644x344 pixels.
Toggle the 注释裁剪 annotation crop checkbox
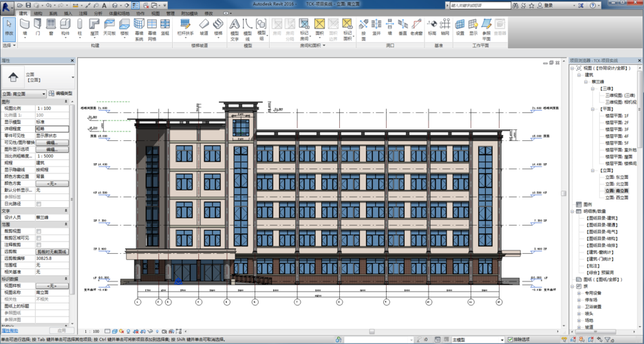click(39, 244)
